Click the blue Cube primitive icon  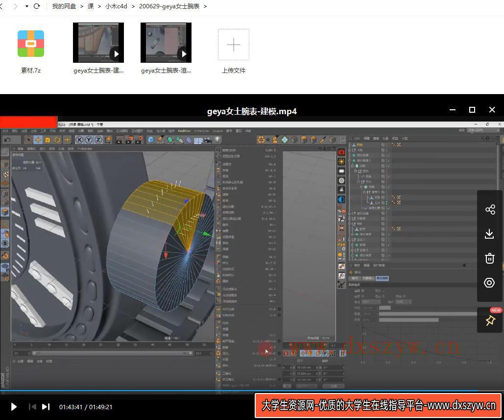(x=151, y=140)
